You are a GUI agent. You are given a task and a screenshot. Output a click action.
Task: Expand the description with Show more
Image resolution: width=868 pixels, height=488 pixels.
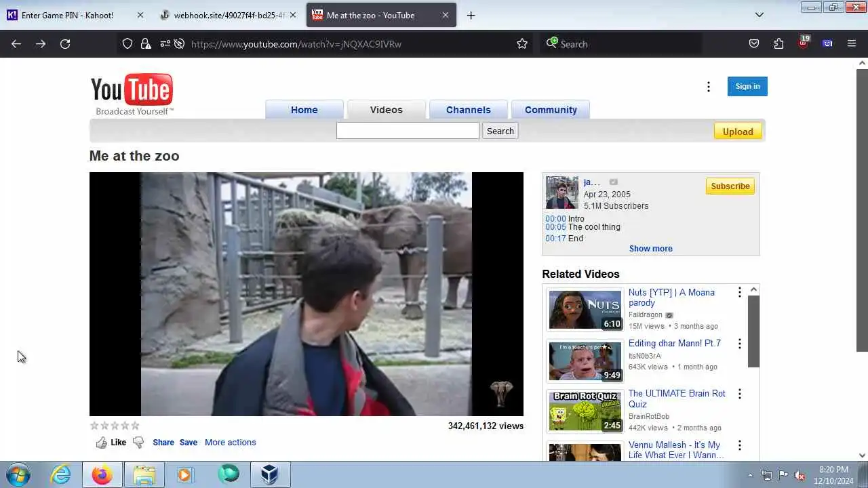(651, 249)
